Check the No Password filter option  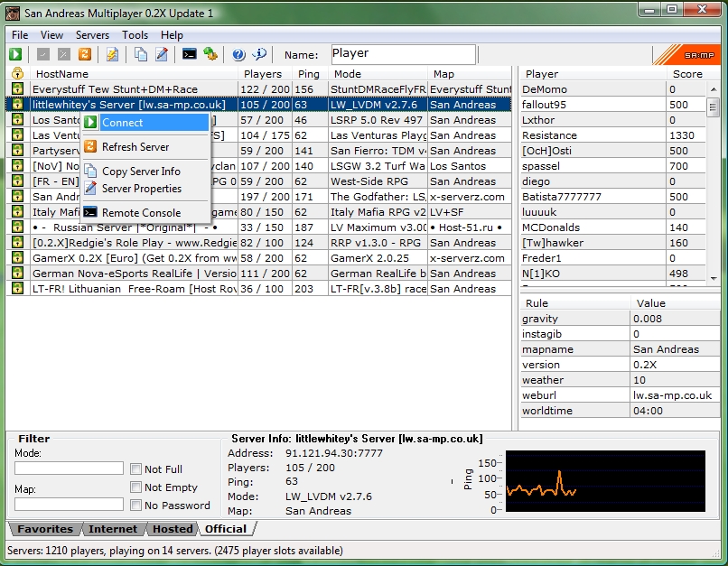(135, 506)
